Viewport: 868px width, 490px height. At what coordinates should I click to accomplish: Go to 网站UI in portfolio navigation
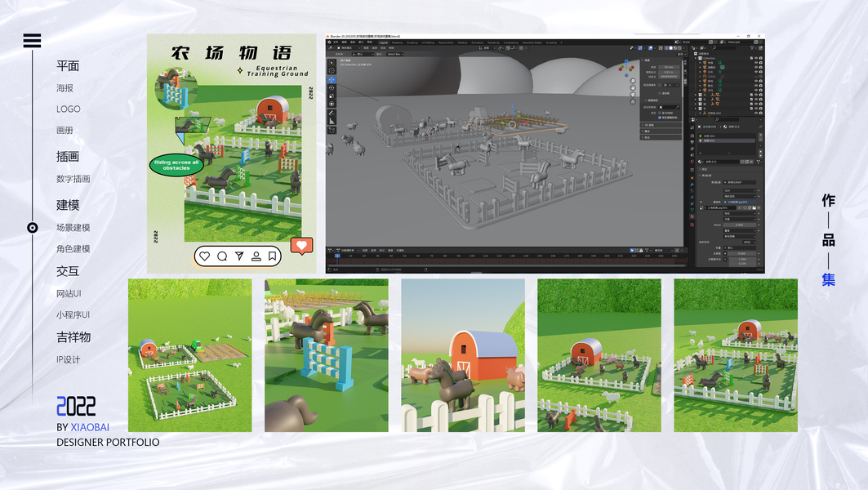(x=69, y=293)
